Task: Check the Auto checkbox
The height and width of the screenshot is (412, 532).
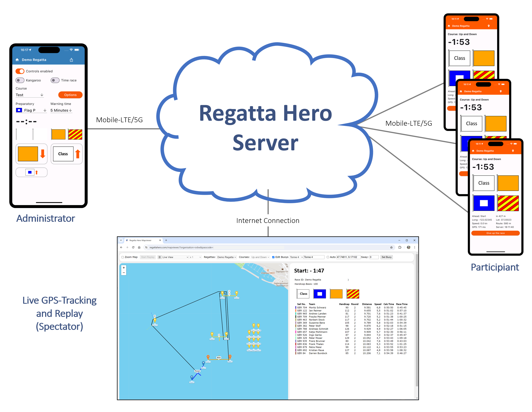Action: (328, 257)
